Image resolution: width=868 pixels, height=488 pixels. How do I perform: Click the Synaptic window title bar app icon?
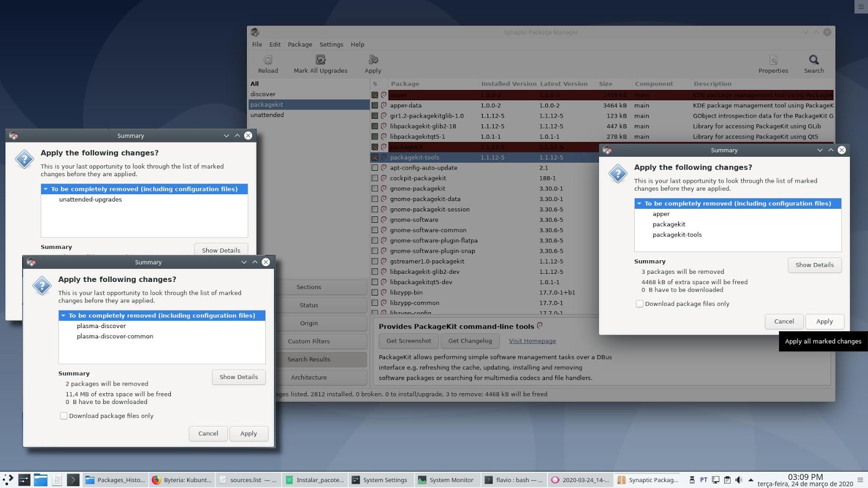[255, 33]
